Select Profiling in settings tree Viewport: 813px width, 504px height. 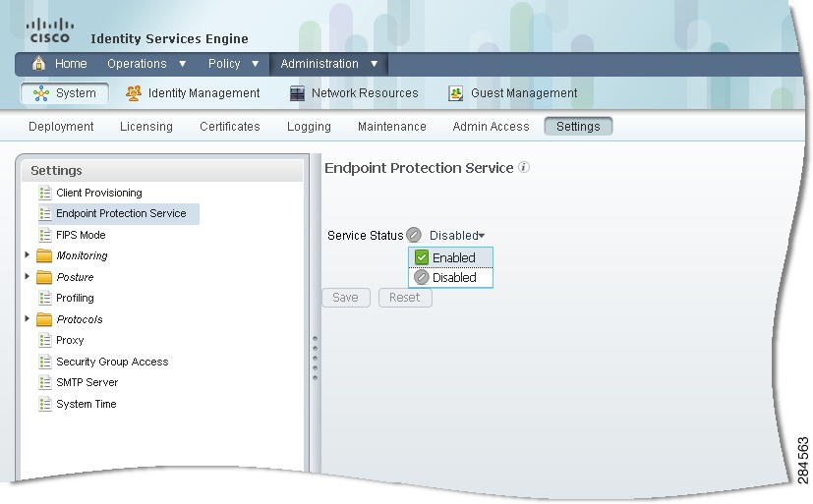point(75,298)
